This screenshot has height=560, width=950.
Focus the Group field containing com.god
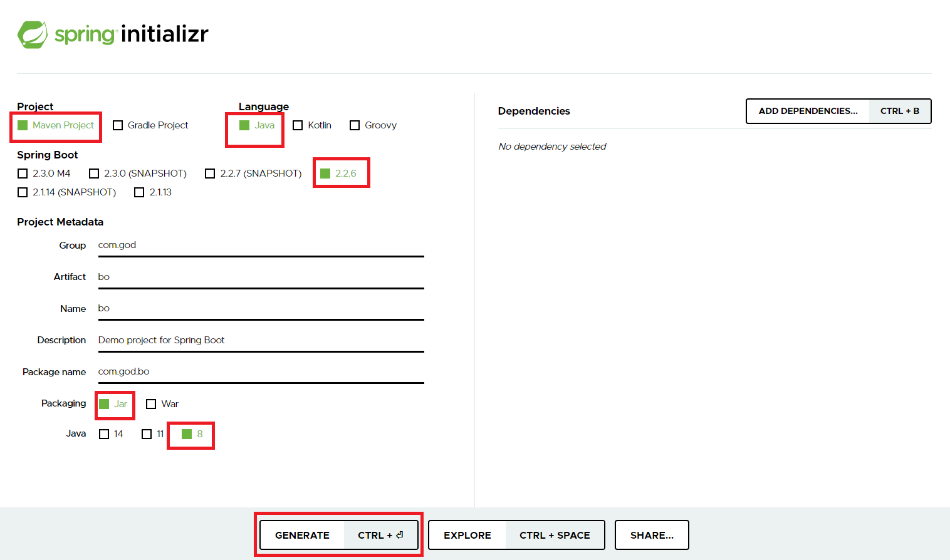point(261,246)
